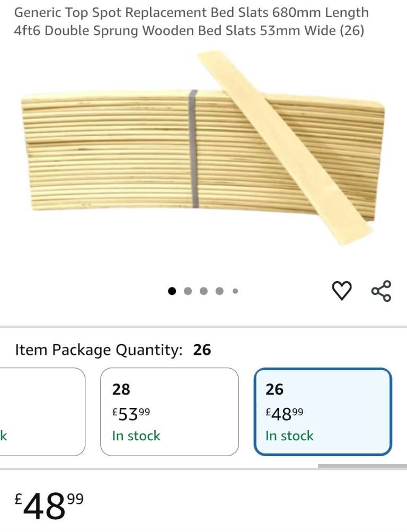This screenshot has height=532, width=407.
Task: Go to third image carousel dot
Action: tap(203, 291)
